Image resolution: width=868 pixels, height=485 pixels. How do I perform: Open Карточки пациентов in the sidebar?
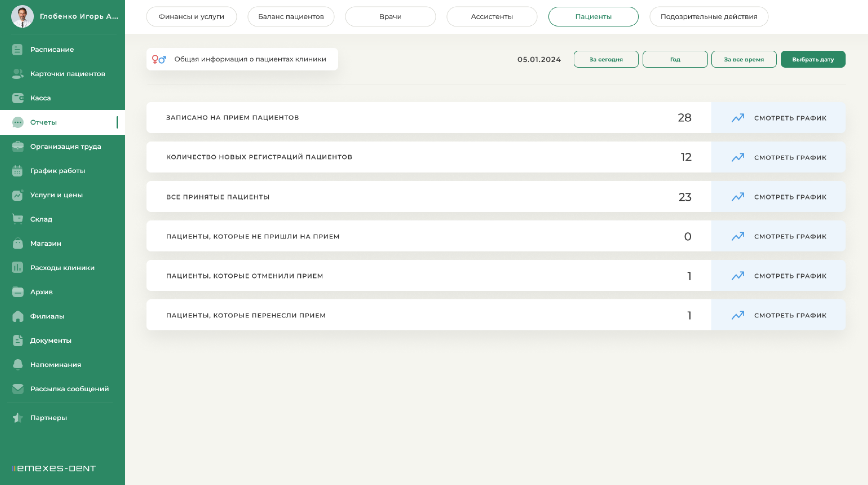tap(67, 74)
